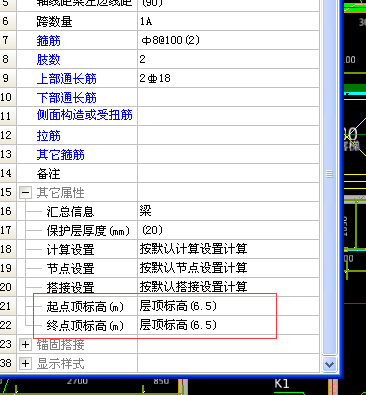Select the 其它箍筋 property name
The height and width of the screenshot is (395, 366).
tap(61, 155)
